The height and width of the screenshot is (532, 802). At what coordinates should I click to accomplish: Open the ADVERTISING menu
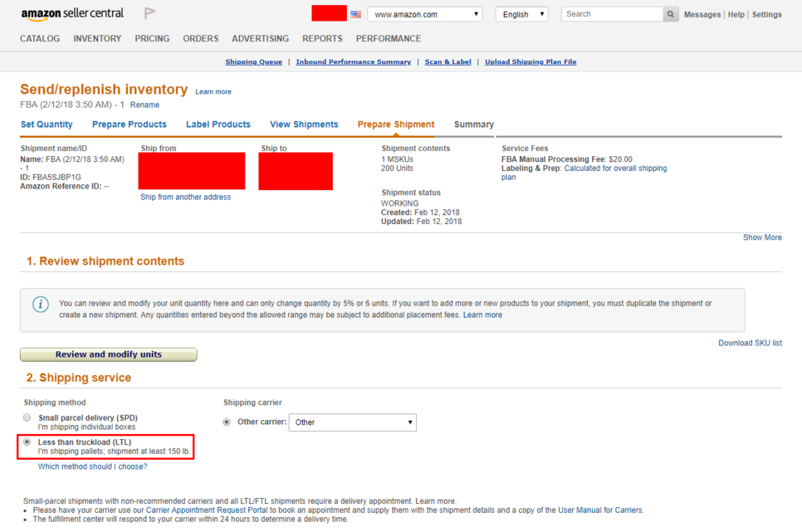click(x=261, y=38)
